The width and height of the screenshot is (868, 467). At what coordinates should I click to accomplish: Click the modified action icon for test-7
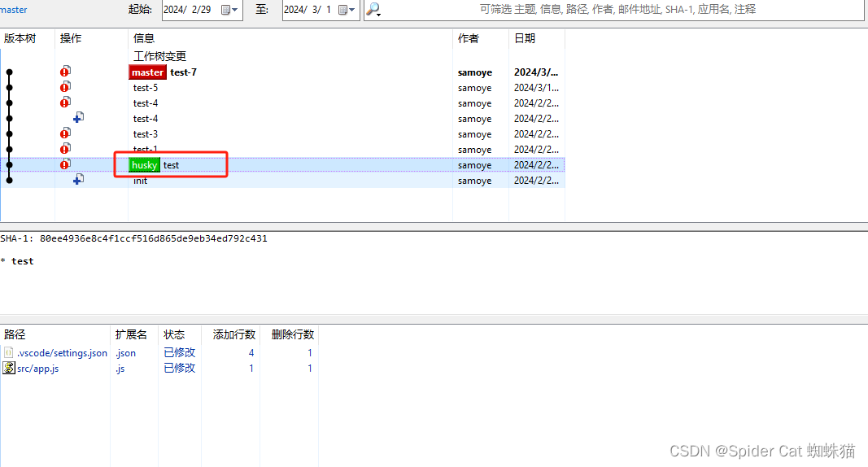point(65,72)
